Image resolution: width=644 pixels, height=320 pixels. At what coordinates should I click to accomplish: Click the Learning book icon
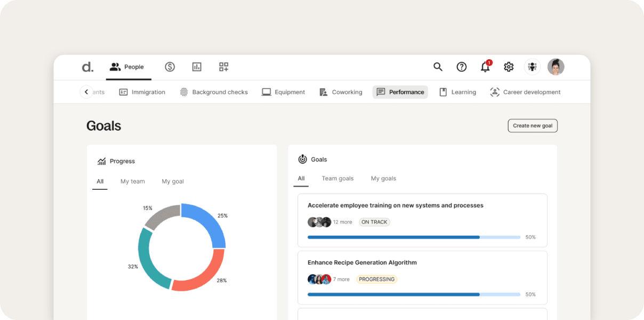point(443,92)
